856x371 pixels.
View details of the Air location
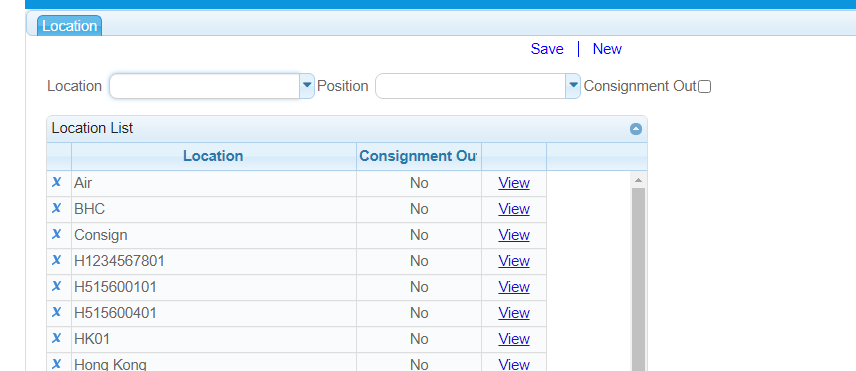click(x=514, y=183)
